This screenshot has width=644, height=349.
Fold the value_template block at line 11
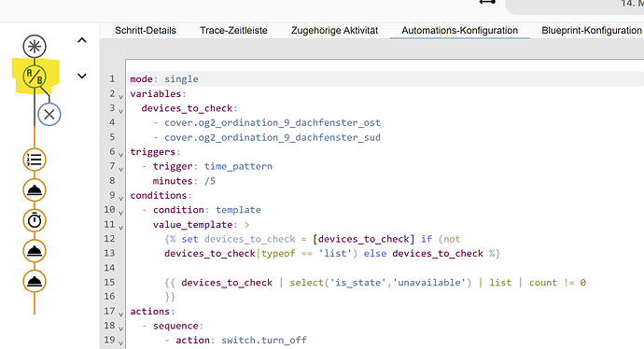120,227
